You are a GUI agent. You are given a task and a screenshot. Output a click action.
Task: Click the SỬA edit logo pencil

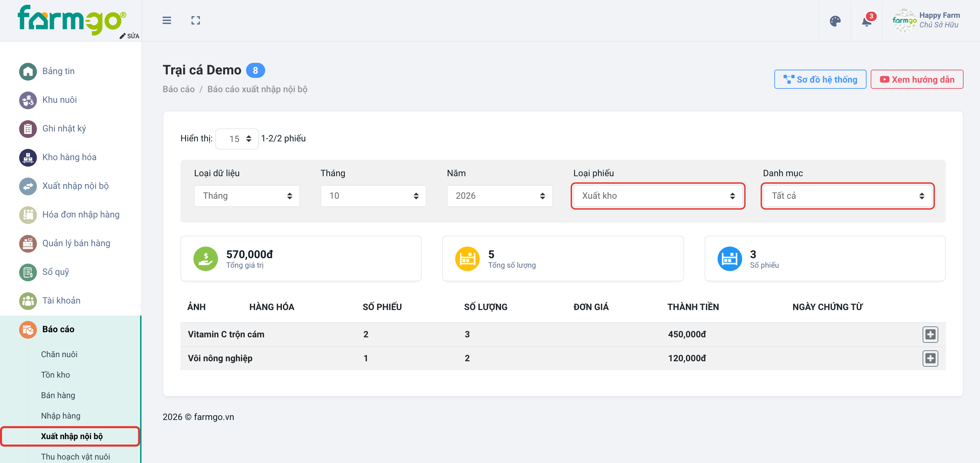tap(130, 36)
